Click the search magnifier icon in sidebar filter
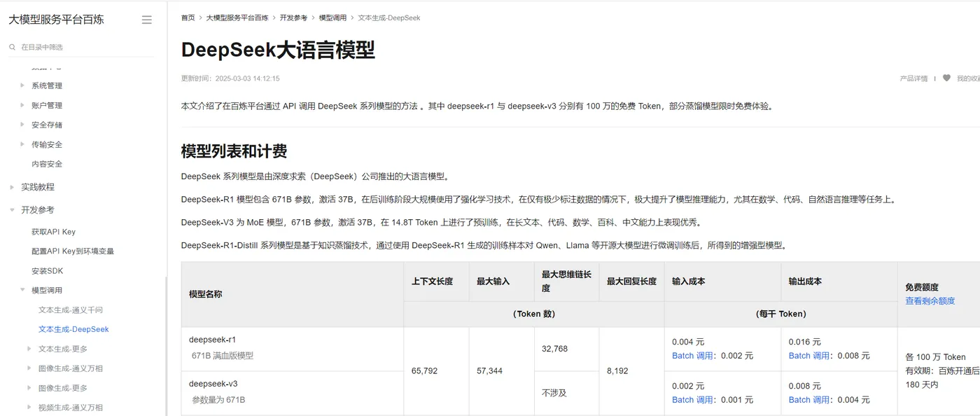The image size is (980, 416). (x=13, y=47)
